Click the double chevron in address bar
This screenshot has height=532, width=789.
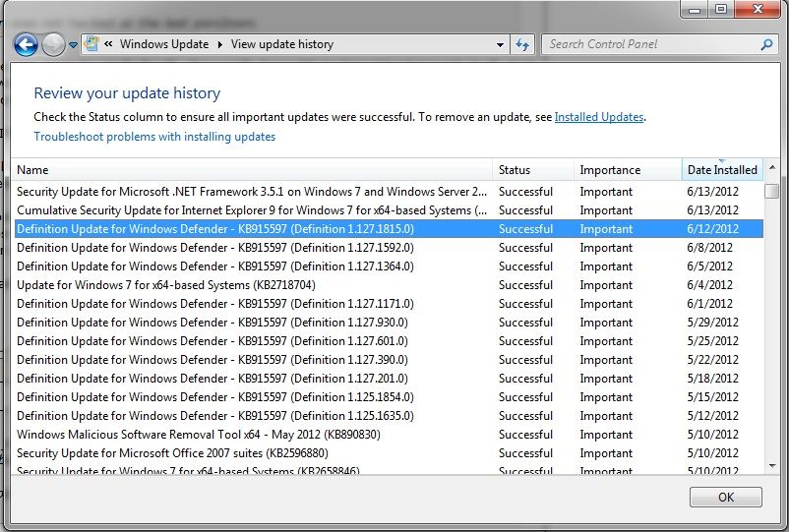108,44
